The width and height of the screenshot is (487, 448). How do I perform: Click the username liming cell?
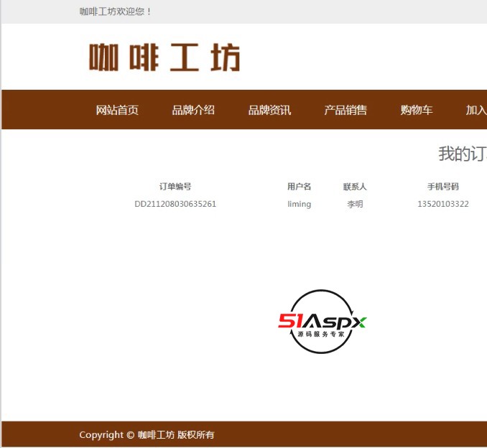click(299, 204)
